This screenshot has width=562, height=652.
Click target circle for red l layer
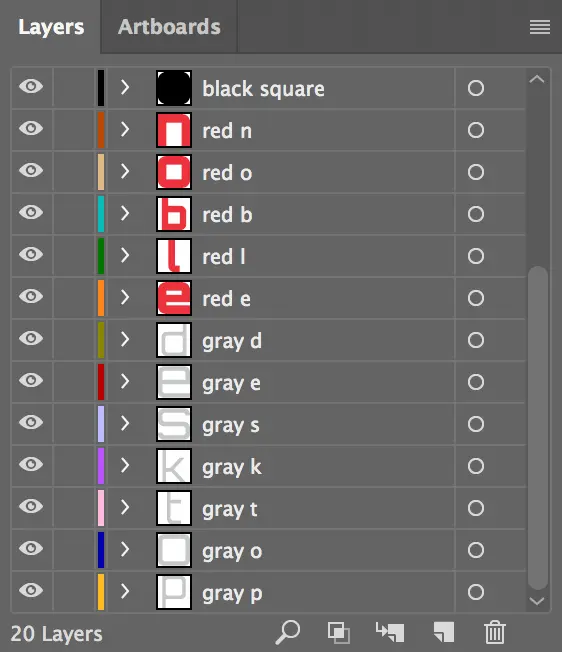pos(476,256)
